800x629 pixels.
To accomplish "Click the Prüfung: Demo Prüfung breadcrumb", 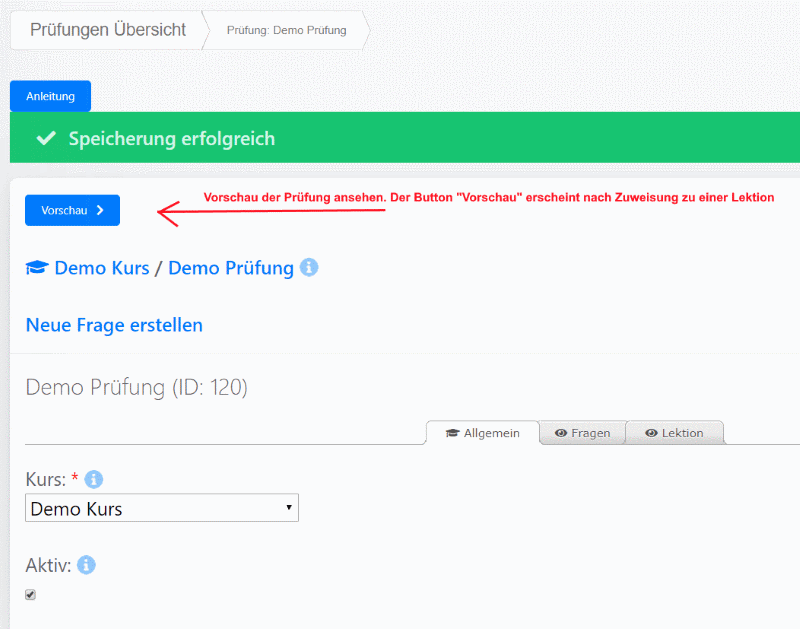I will (x=286, y=30).
